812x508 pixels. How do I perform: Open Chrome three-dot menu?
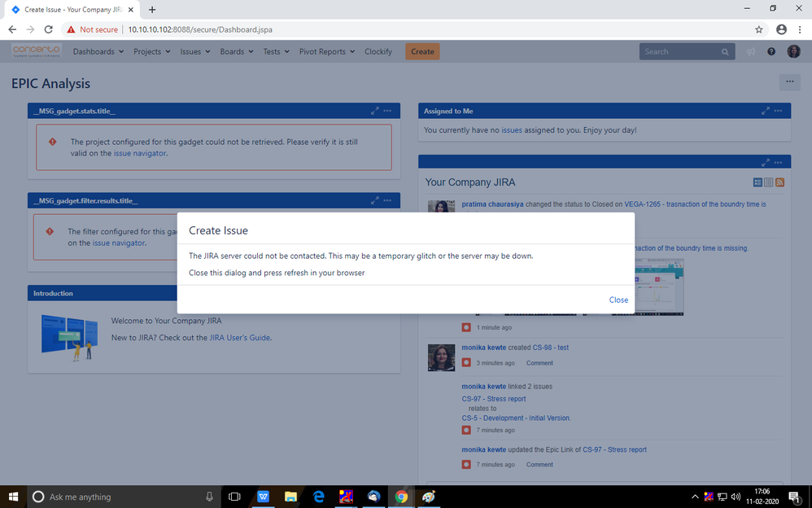point(800,29)
